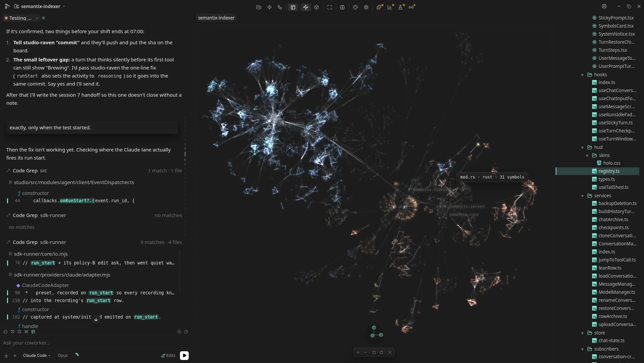Open registry.ts in file tree
644x363 pixels.
(x=598, y=171)
